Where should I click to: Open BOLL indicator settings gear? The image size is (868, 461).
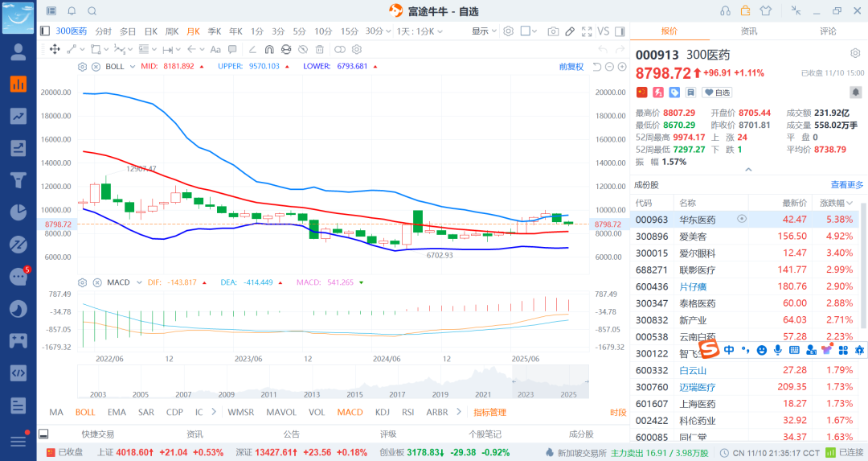pos(82,67)
